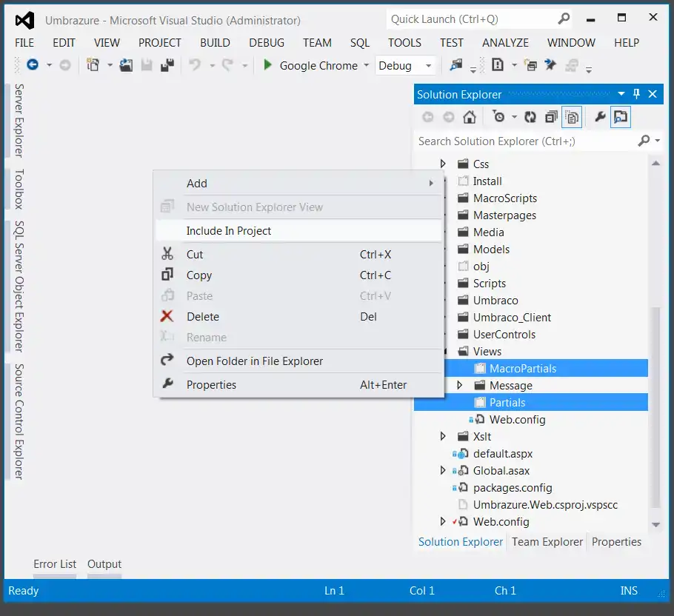Click the Solution Explorer Properties wrench icon
Viewport: 674px width, 616px height.
click(600, 117)
